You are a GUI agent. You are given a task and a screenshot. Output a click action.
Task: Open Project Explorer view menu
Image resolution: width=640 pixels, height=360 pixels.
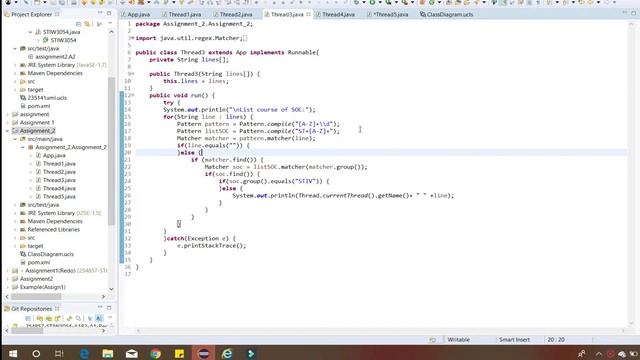point(111,24)
